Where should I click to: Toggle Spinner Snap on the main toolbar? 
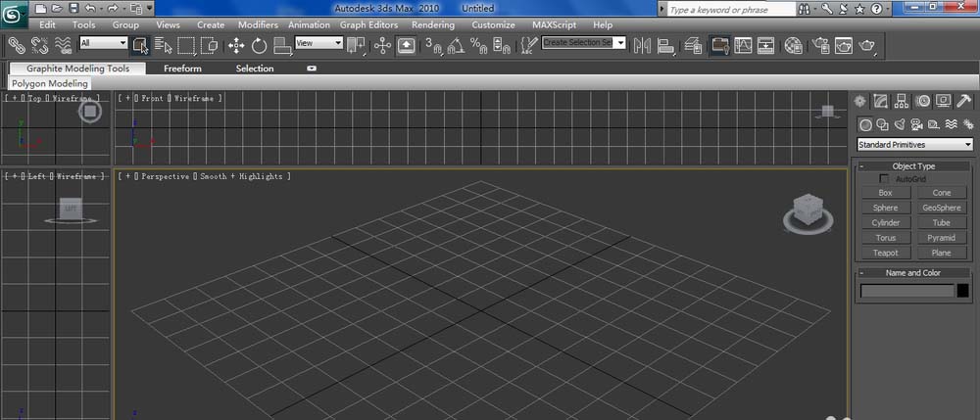(x=501, y=46)
